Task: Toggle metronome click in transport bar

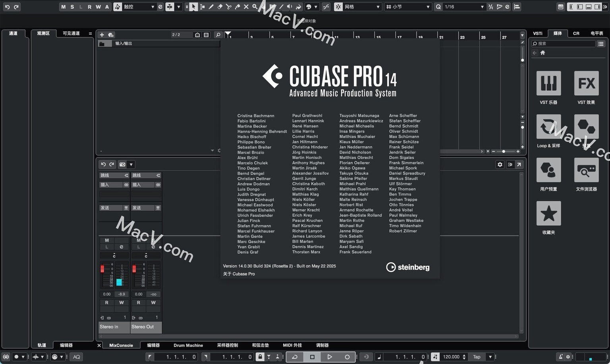Action: [560, 357]
